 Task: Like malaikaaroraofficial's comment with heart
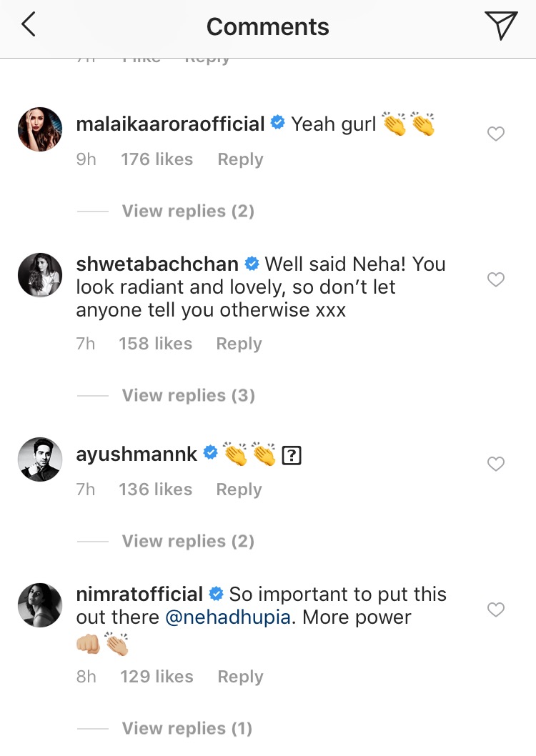click(495, 134)
